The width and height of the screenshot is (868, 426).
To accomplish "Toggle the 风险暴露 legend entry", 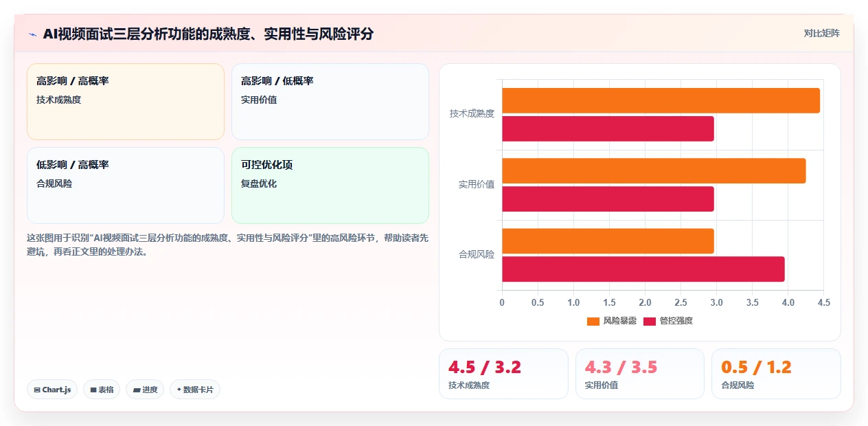I will pyautogui.click(x=612, y=321).
